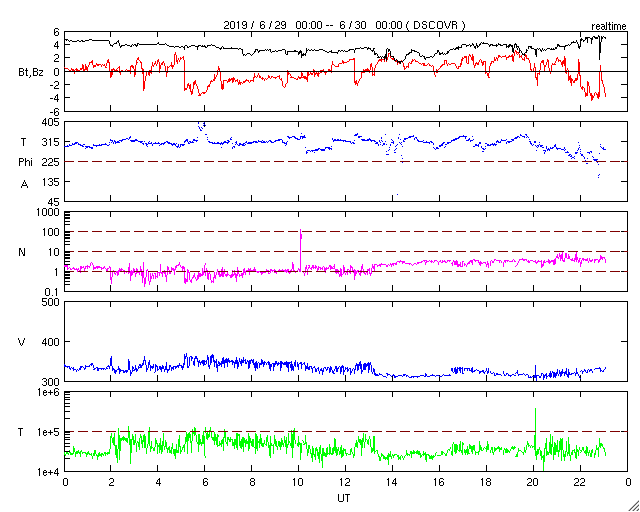
Task: Click the '1e+4' temperature tick label
Action: [x=50, y=472]
